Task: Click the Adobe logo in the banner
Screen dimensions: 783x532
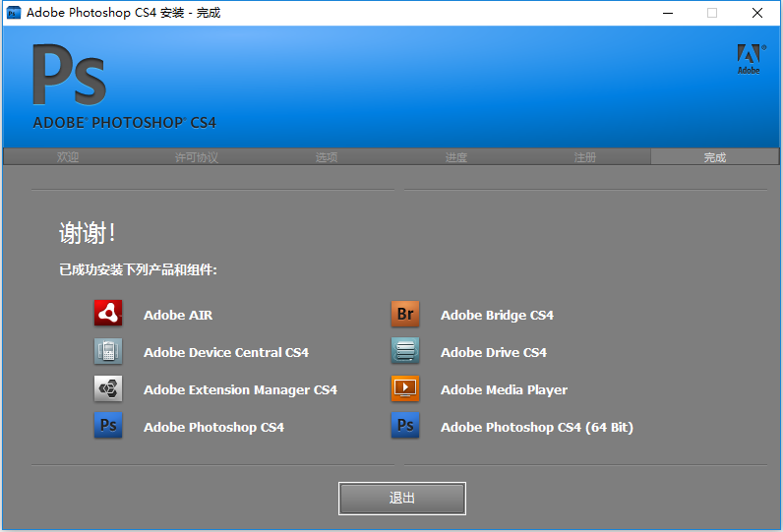Action: coord(751,59)
